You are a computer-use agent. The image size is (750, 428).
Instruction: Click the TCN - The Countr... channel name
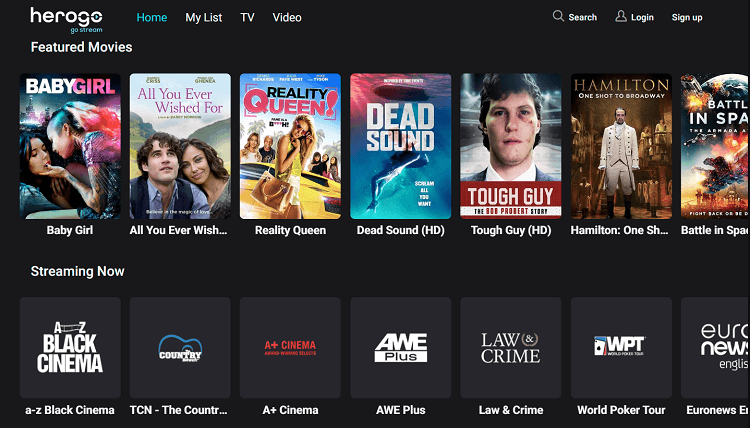(x=178, y=410)
